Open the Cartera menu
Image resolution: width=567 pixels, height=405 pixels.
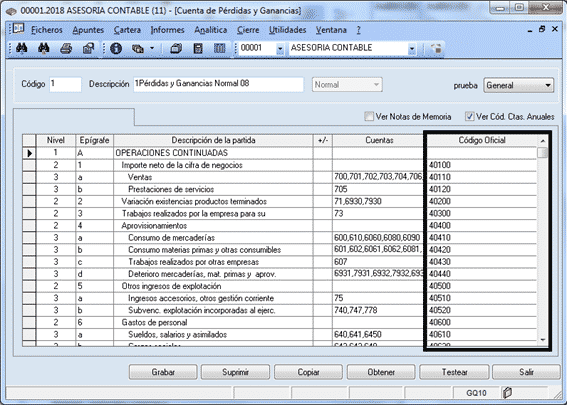coord(127,30)
